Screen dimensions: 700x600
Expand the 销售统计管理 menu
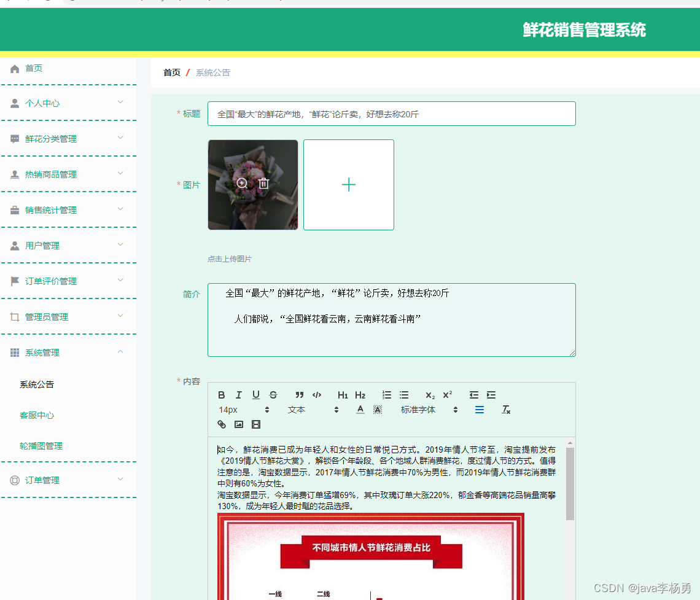pyautogui.click(x=120, y=209)
